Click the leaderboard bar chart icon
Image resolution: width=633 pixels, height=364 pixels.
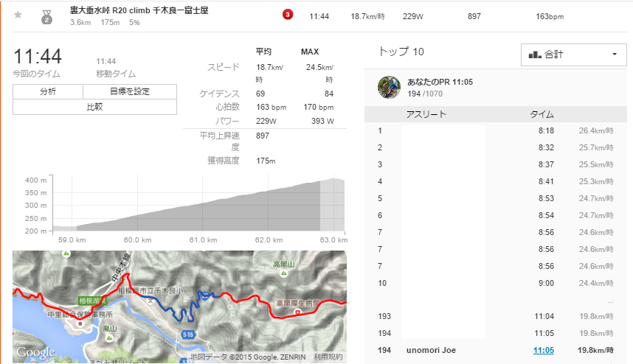(535, 55)
